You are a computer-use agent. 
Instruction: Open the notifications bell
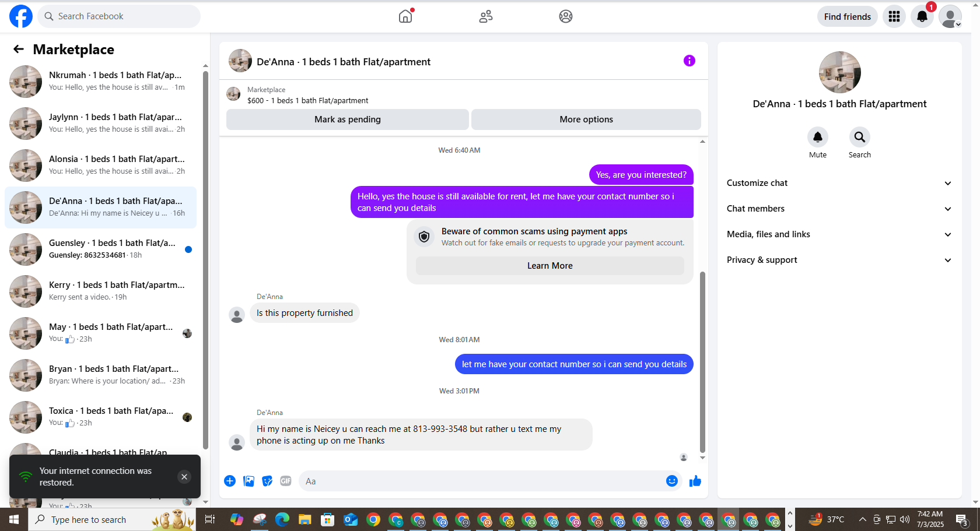[x=922, y=16]
